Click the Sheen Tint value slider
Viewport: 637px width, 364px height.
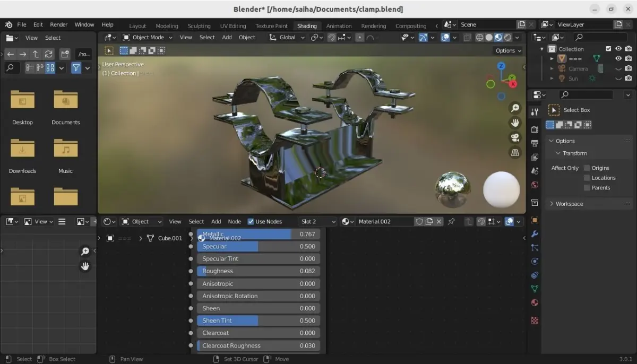click(259, 320)
